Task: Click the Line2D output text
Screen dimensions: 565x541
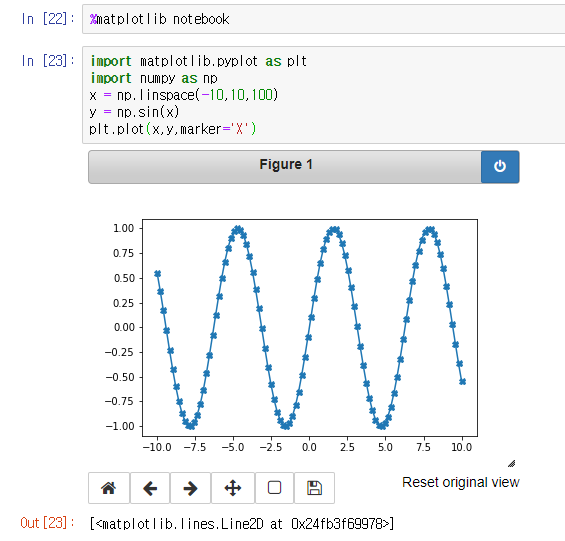Action: pos(242,523)
